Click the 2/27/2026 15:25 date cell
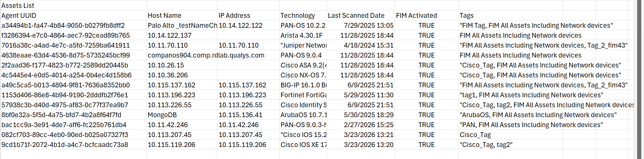 click(x=369, y=125)
